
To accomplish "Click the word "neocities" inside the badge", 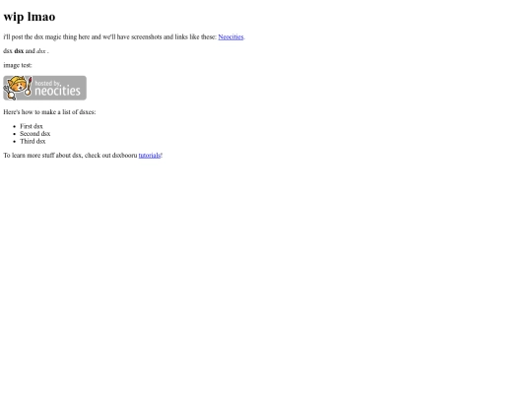I will pos(58,91).
